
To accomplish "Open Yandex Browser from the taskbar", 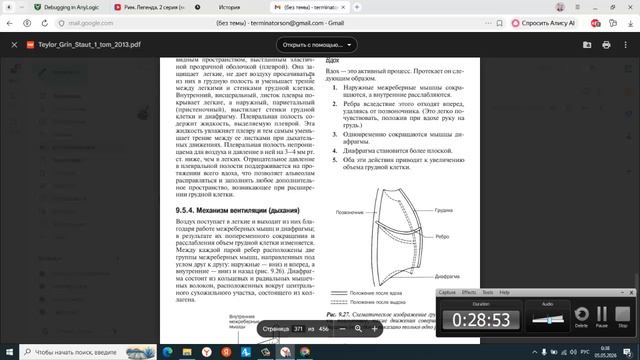I will pos(207,352).
